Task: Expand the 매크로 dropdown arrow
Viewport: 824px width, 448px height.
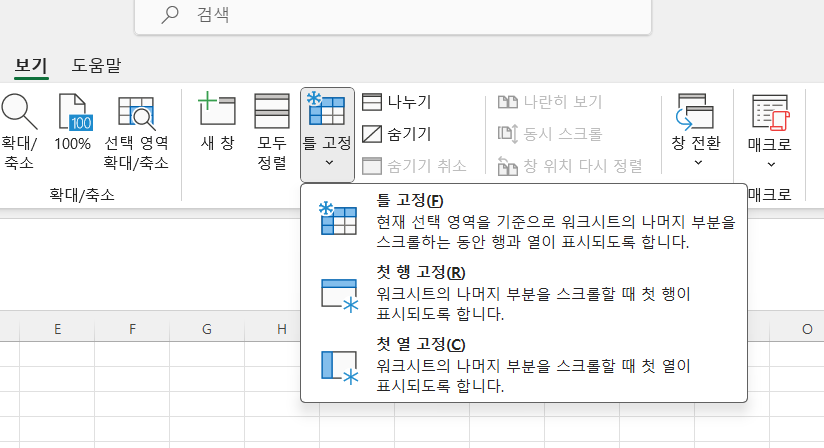Action: point(771,164)
